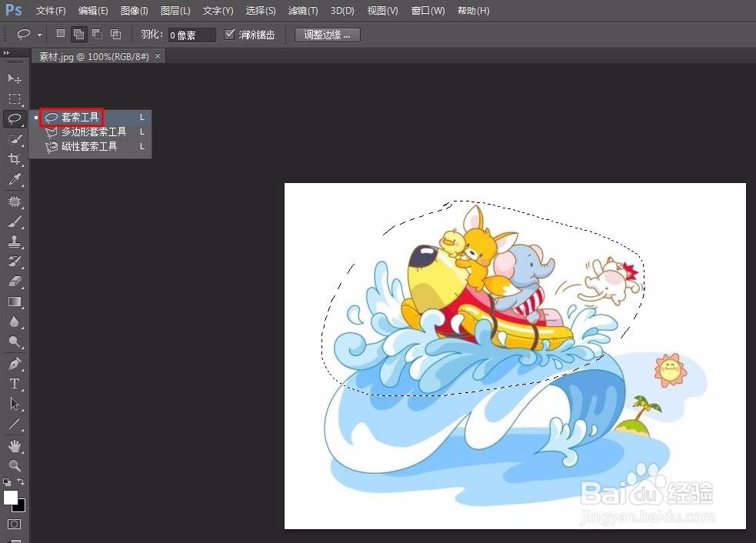Screen dimensions: 756x543
Task: Click the Photoshop Ps logo
Action: (14, 10)
